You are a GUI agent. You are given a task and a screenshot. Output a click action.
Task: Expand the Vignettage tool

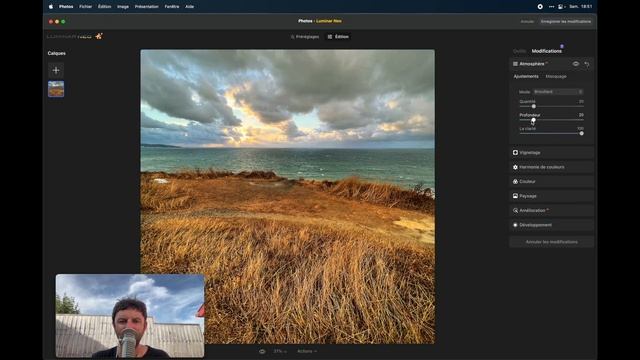point(551,153)
